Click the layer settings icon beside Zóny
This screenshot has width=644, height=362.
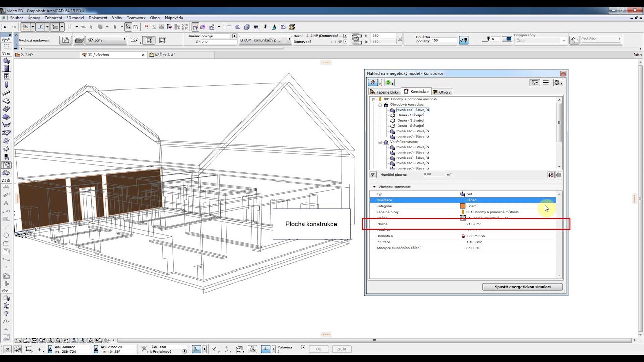point(78,40)
